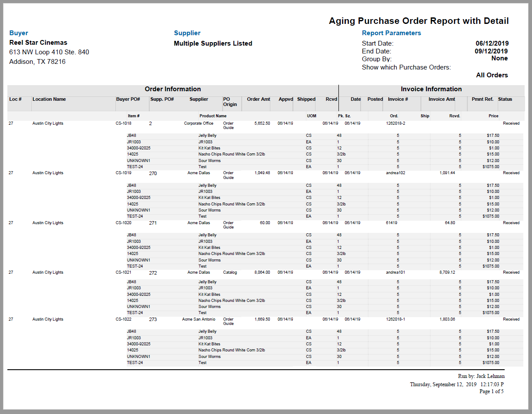This screenshot has width=532, height=414.
Task: Click the Buyer heading Reel Star Cinemas
Action: (x=38, y=42)
